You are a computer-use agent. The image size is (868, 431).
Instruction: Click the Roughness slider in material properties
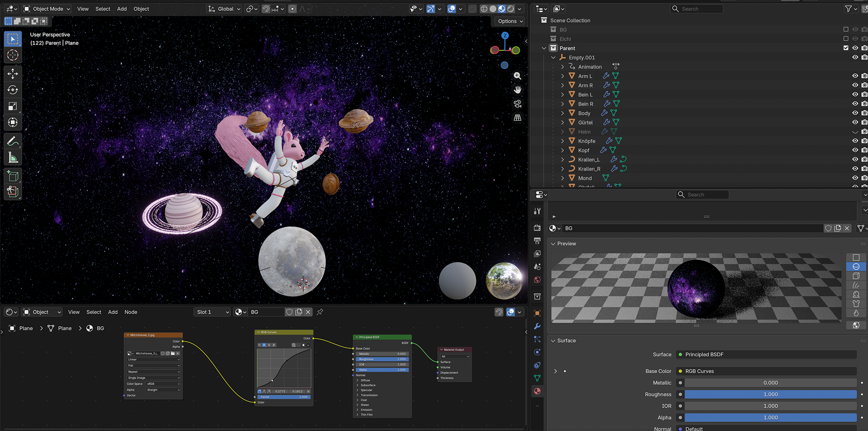tap(770, 394)
